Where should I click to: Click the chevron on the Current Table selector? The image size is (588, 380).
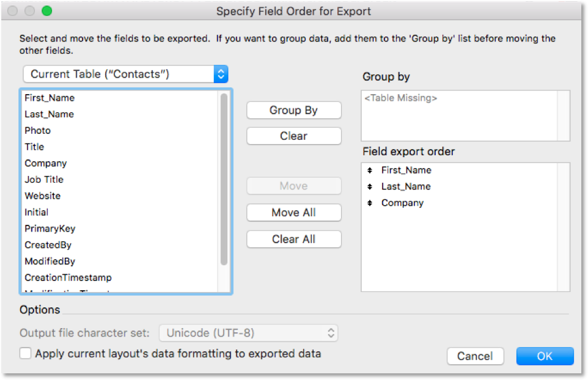[221, 73]
